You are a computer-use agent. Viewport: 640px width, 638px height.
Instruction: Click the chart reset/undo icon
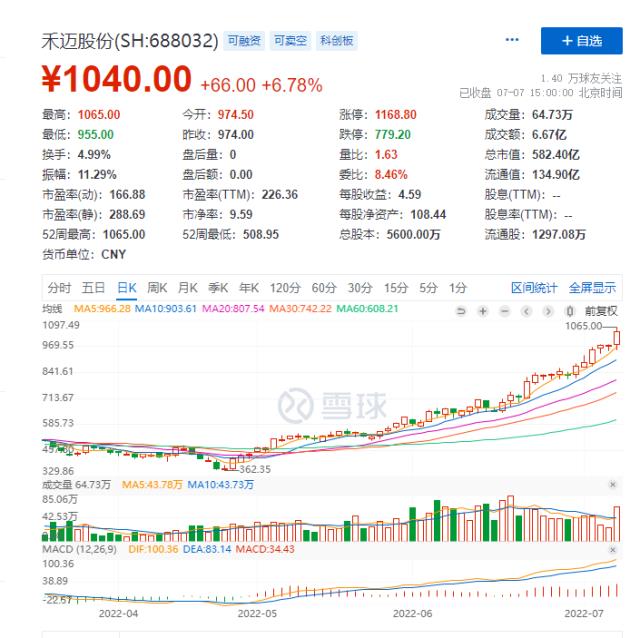[461, 311]
